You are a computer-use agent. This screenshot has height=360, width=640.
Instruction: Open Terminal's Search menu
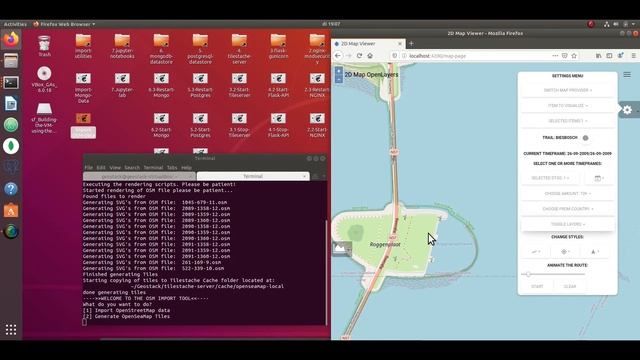[132, 168]
